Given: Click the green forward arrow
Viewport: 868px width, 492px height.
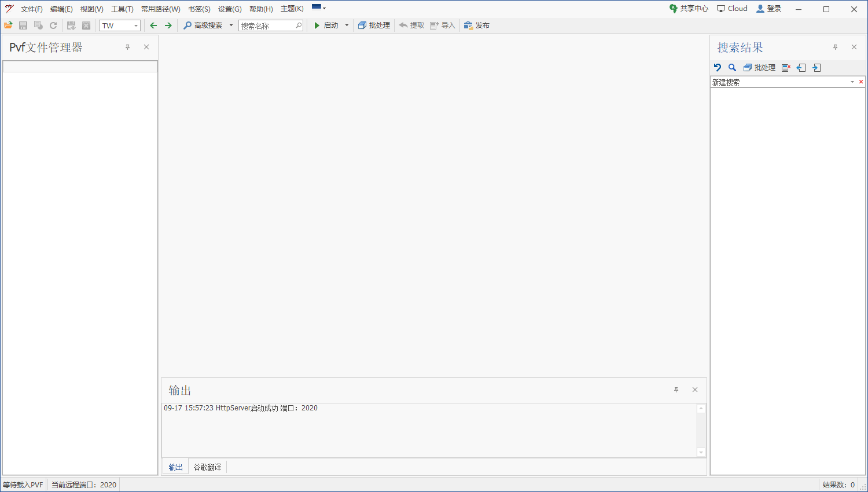Looking at the screenshot, I should [168, 25].
